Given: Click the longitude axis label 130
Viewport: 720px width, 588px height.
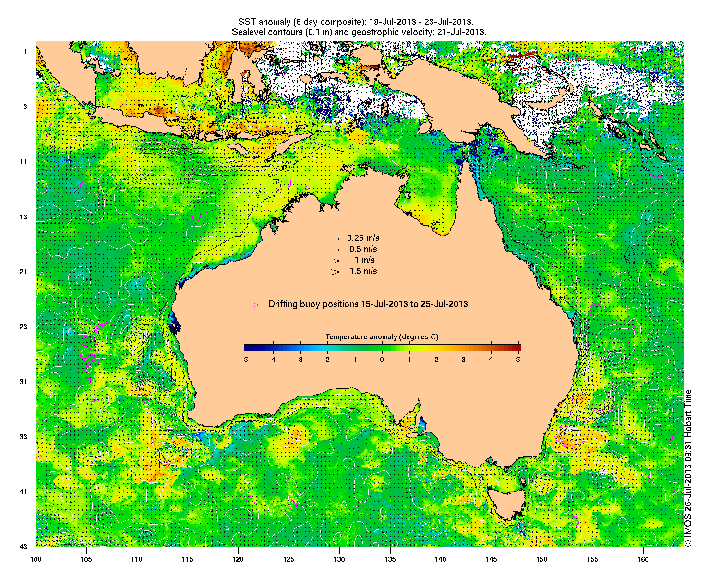Looking at the screenshot, I should point(339,559).
